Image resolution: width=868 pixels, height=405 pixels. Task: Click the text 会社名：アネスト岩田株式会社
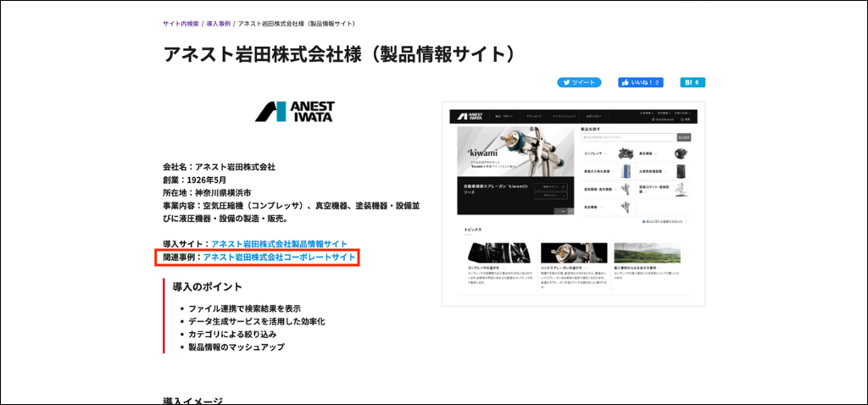pos(220,167)
